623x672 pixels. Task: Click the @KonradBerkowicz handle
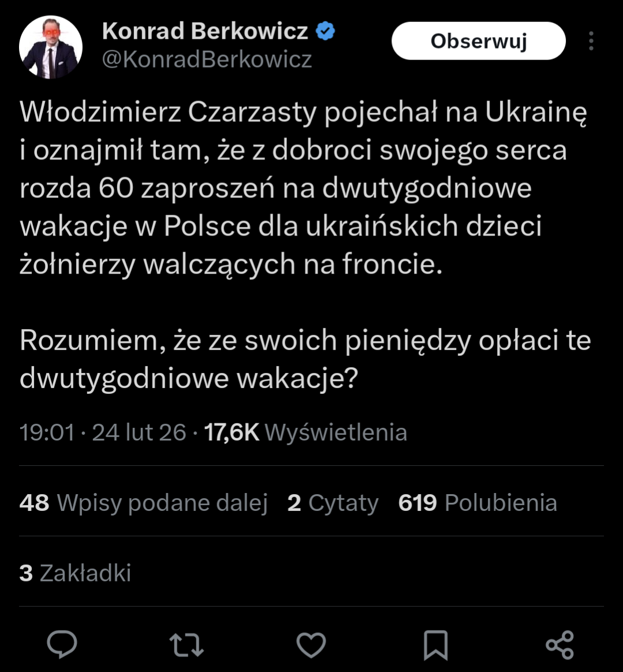pos(207,59)
